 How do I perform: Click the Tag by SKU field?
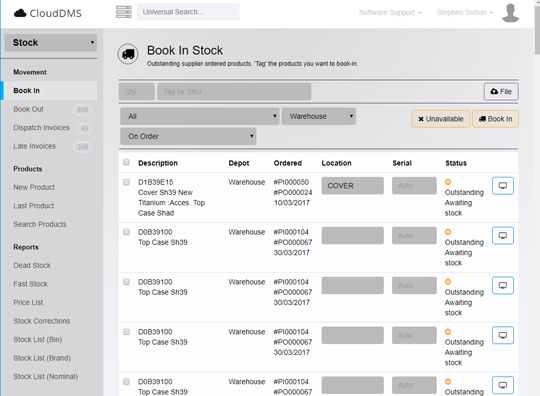coord(234,92)
